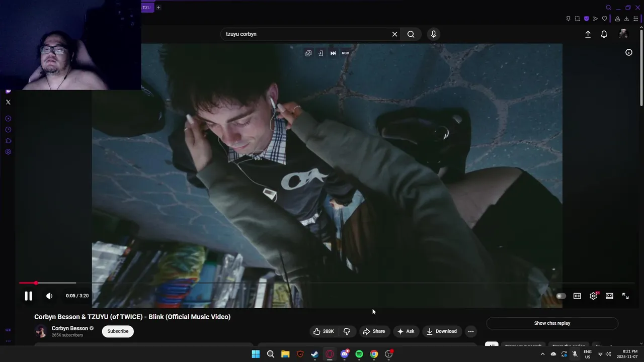
Task: Open Twitch in Opera sidebar
Action: pyautogui.click(x=8, y=92)
